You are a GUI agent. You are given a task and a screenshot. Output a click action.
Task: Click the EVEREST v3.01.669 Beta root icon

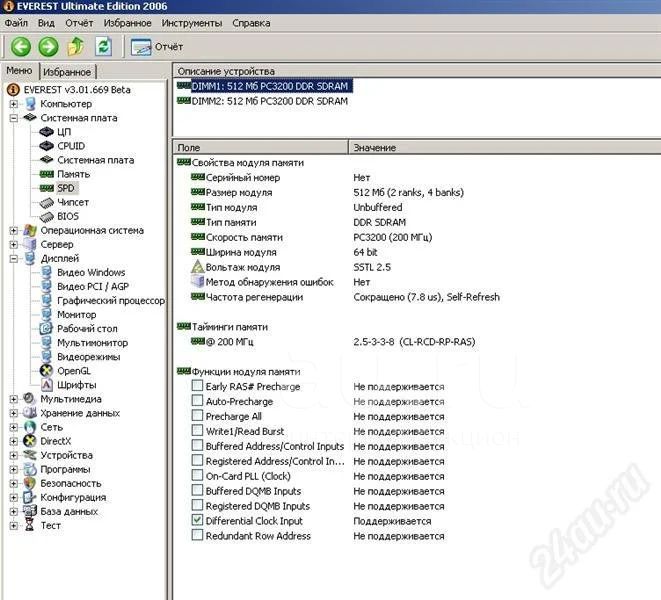pos(13,89)
